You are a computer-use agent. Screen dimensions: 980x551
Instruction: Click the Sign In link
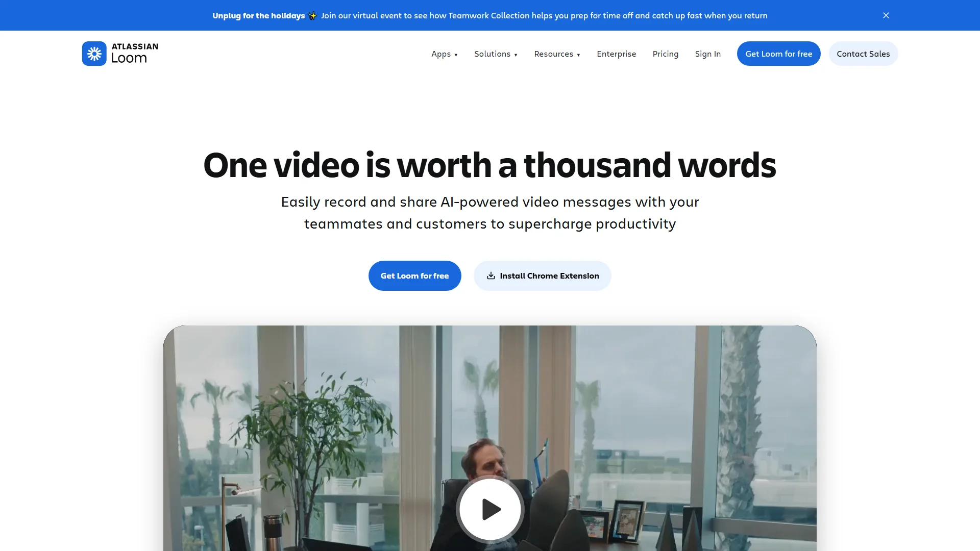(x=707, y=54)
